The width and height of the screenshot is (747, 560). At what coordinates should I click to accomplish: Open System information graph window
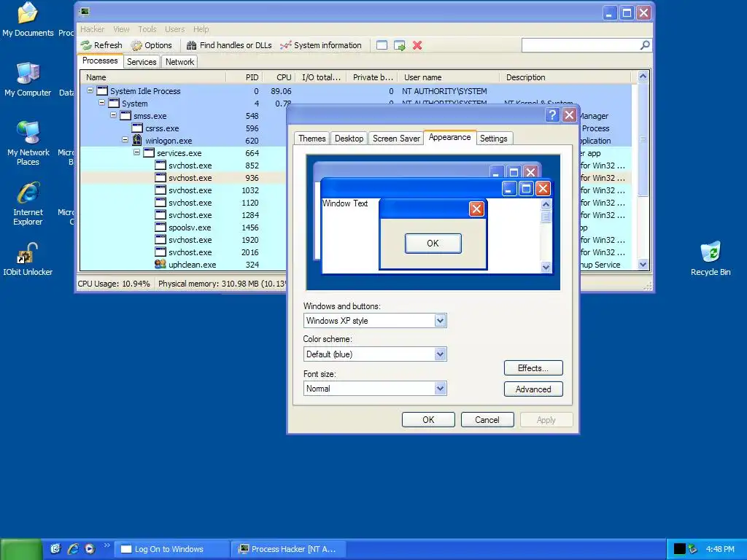coord(321,45)
